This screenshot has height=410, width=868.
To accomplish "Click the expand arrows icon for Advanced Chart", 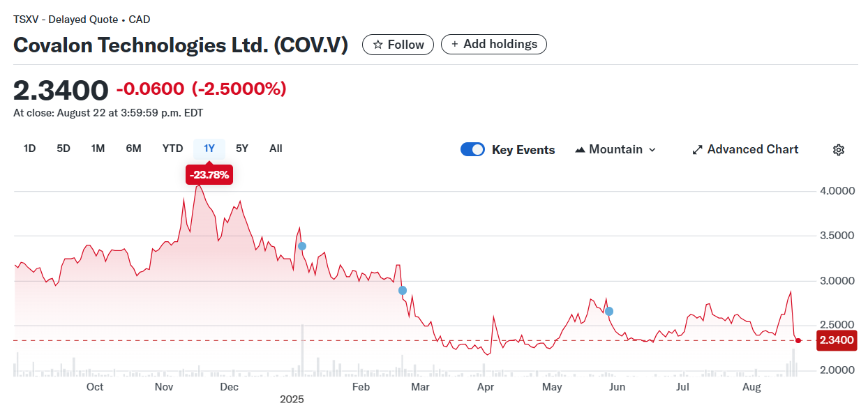I will coord(697,150).
